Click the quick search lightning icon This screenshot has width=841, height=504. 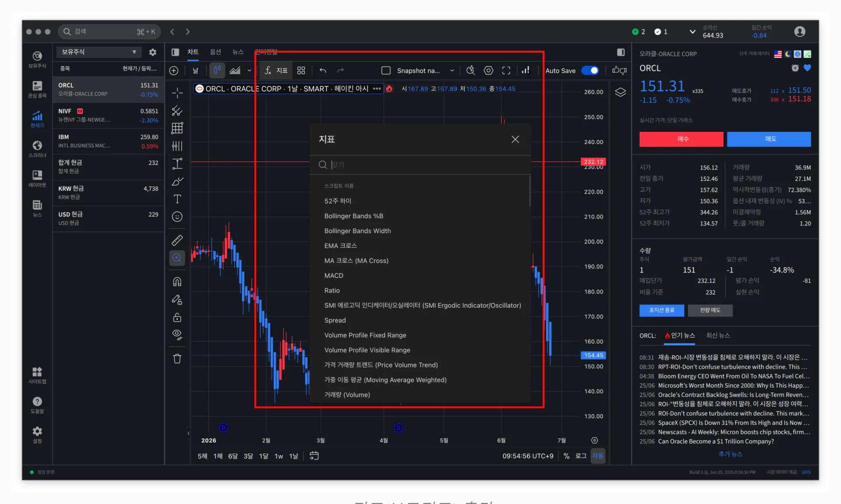pos(470,70)
